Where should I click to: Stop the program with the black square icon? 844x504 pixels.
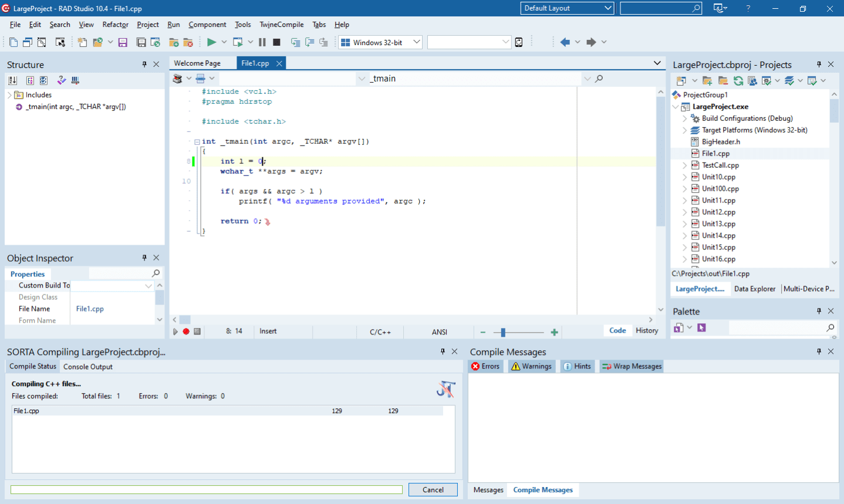pyautogui.click(x=276, y=42)
